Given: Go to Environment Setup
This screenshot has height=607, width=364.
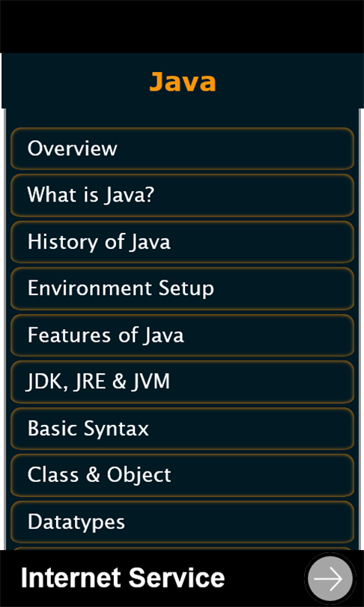Looking at the screenshot, I should pyautogui.click(x=182, y=289).
